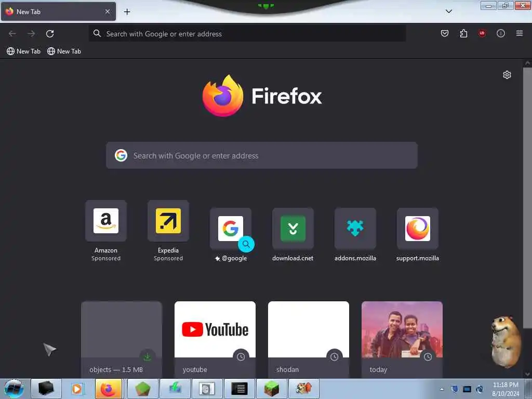Screen dimensions: 532x399
Task: Open the cat with arrow taskbar icon
Action: coord(303,389)
